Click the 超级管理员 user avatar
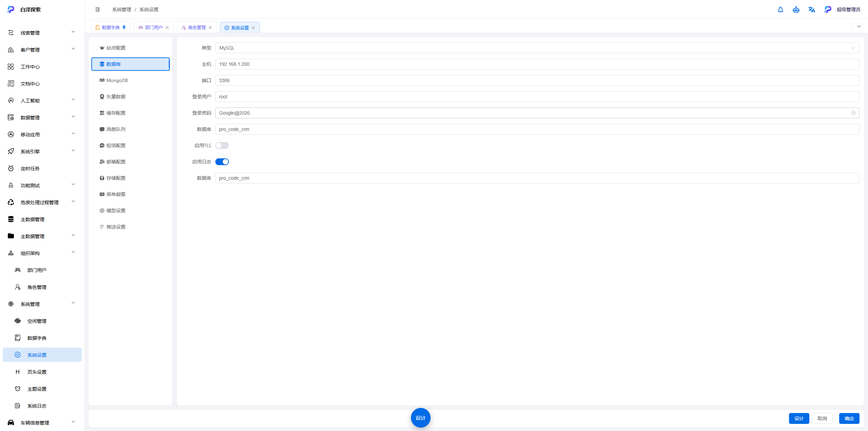The image size is (868, 431). (828, 9)
